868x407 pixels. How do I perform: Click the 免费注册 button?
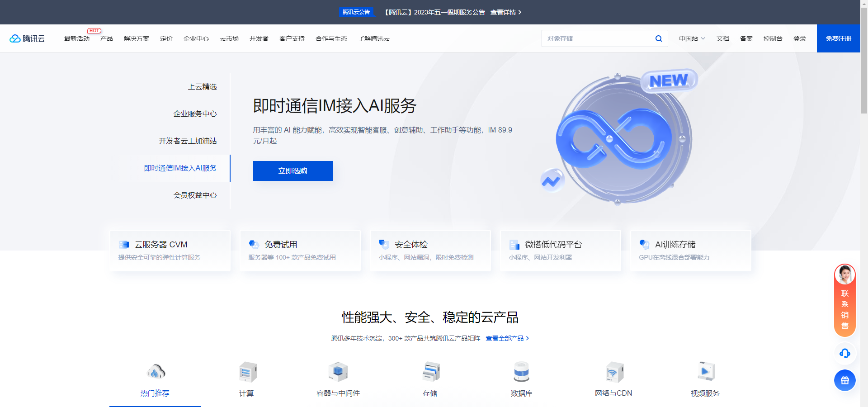[x=839, y=38]
